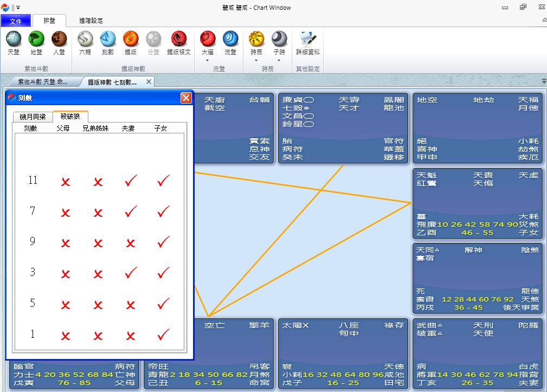Open the 人盤 chart view
Image resolution: width=547 pixels, height=392 pixels.
coord(59,42)
